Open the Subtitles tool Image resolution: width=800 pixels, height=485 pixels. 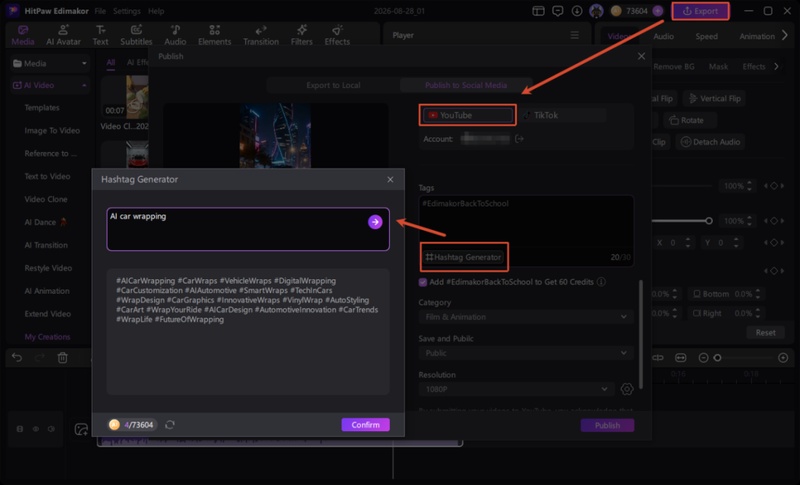coord(136,35)
